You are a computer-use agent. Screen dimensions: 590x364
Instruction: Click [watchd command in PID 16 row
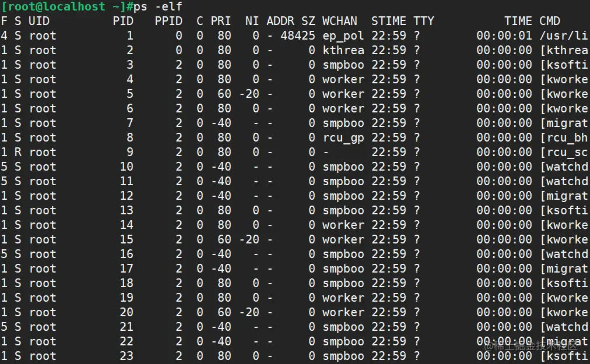564,254
